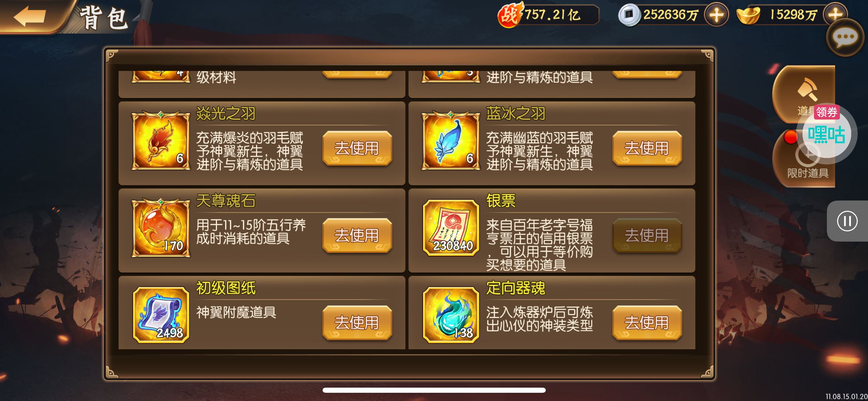Select the 天尊魂石 soul stone icon
The image size is (868, 401).
pos(161,228)
